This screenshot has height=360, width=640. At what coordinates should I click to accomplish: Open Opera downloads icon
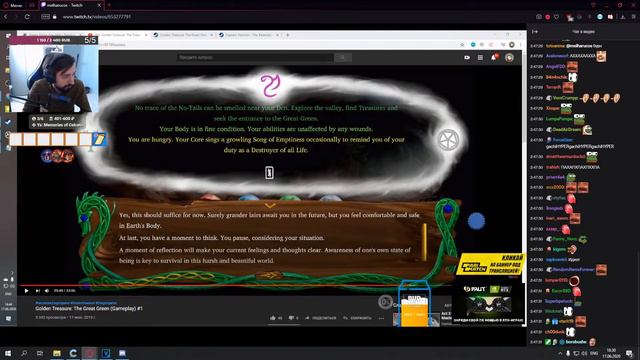click(x=623, y=17)
